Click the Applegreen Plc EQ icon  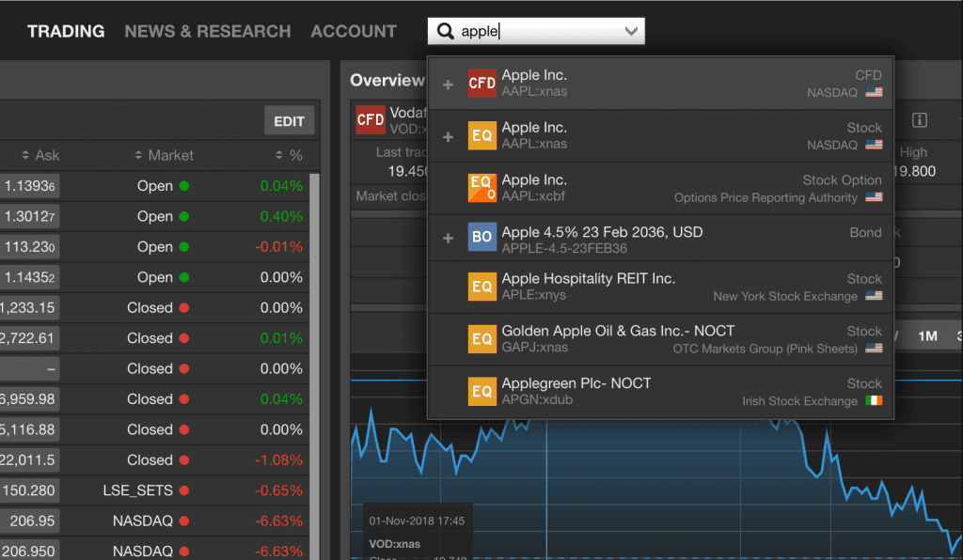pyautogui.click(x=481, y=391)
